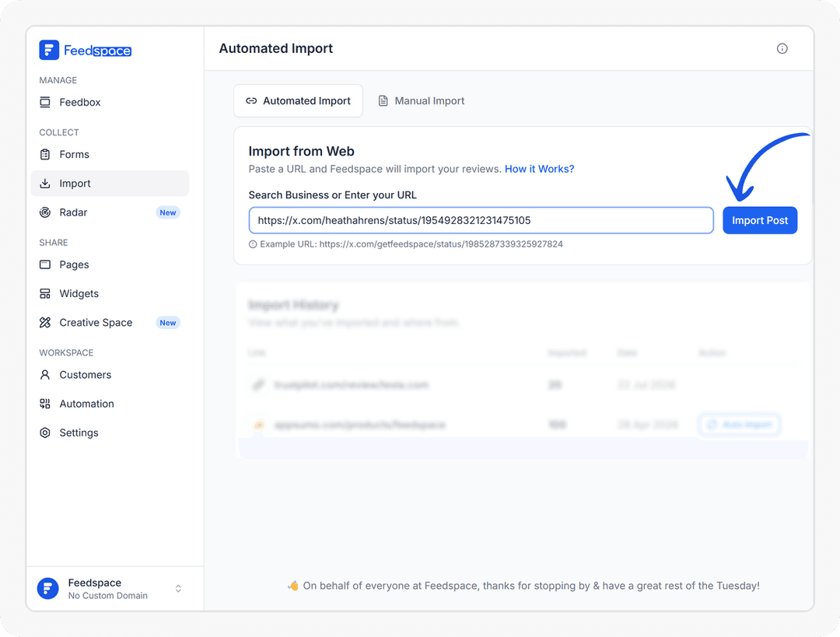The image size is (840, 637).
Task: Click the Forms clipboard icon
Action: [x=45, y=154]
